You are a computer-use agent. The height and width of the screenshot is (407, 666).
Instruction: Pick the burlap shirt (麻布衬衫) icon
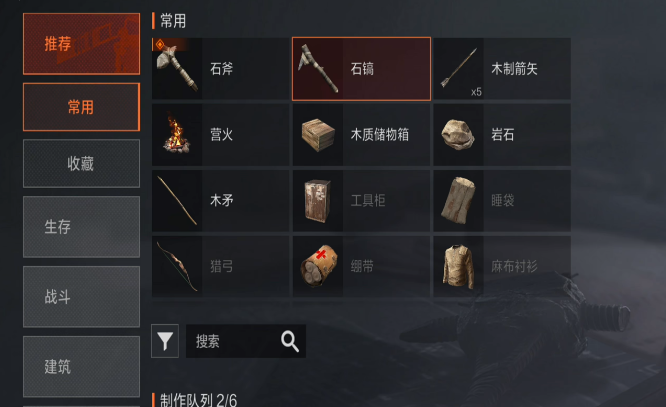(459, 266)
